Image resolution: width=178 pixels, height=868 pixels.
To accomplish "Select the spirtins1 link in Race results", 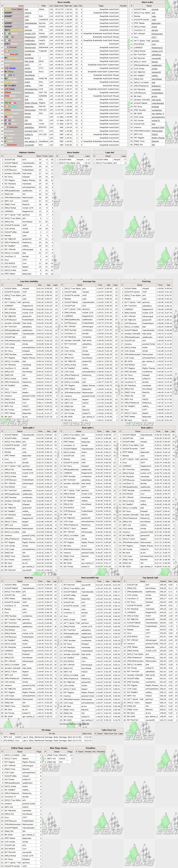I will [28, 30].
